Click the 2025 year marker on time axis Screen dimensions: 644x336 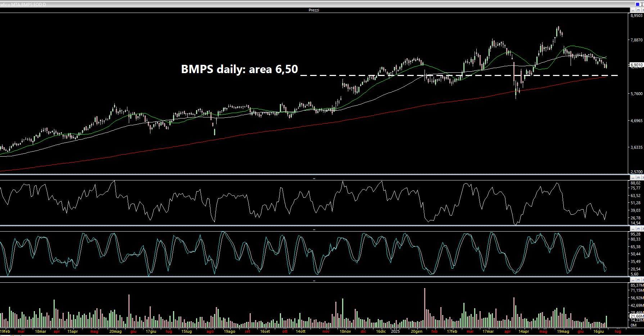[x=395, y=331]
